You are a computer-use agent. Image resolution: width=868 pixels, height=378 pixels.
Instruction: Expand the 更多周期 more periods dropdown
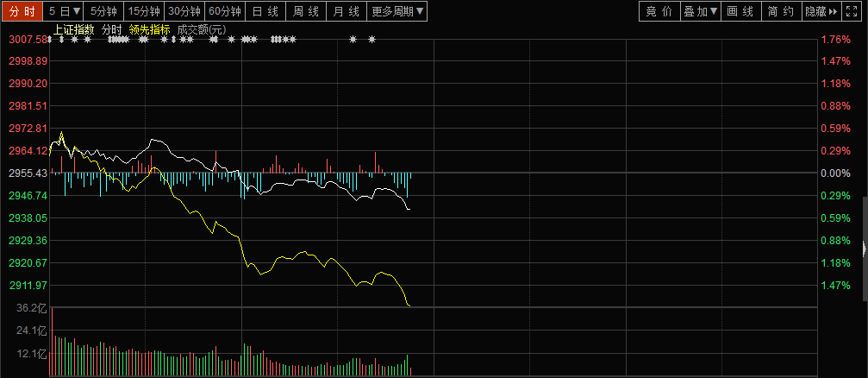click(397, 11)
